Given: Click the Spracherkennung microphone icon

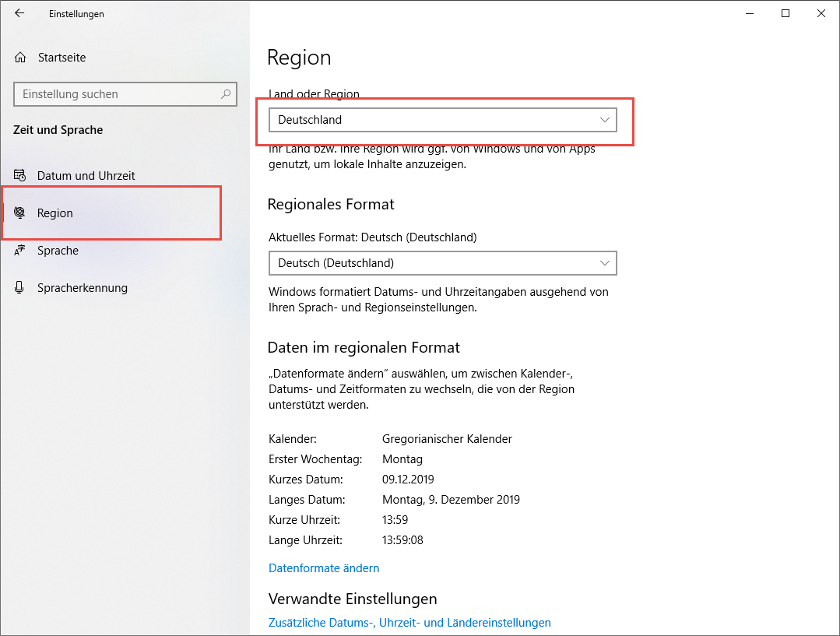Looking at the screenshot, I should pyautogui.click(x=19, y=287).
